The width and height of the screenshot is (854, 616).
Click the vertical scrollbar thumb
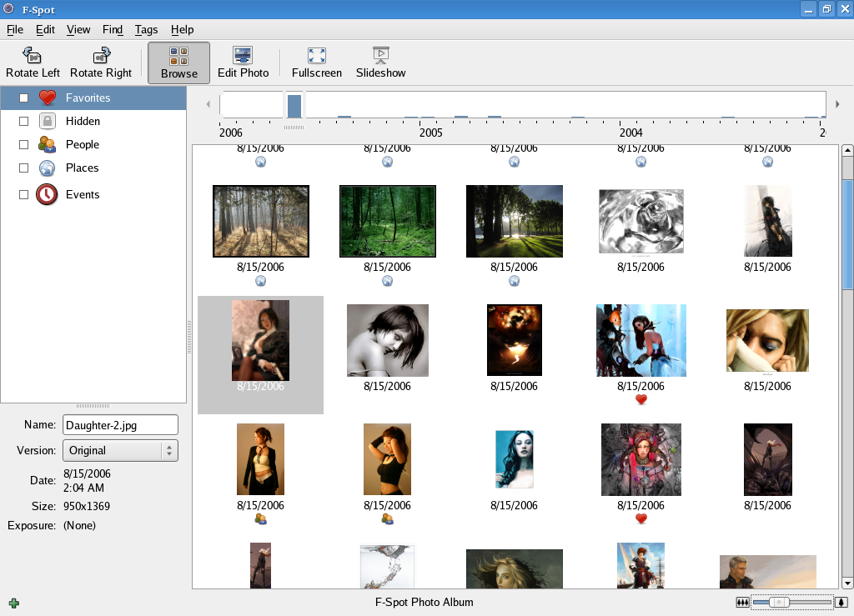click(x=847, y=235)
